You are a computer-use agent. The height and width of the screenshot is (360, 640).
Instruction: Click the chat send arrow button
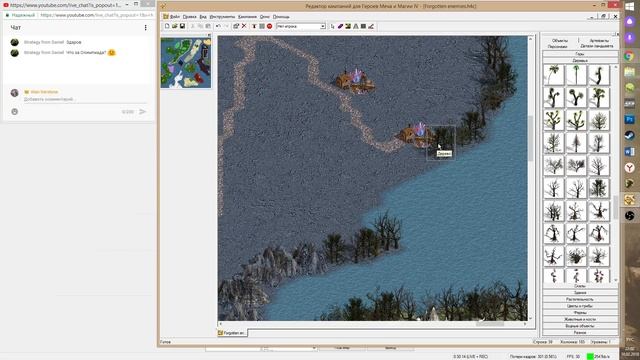pos(142,111)
